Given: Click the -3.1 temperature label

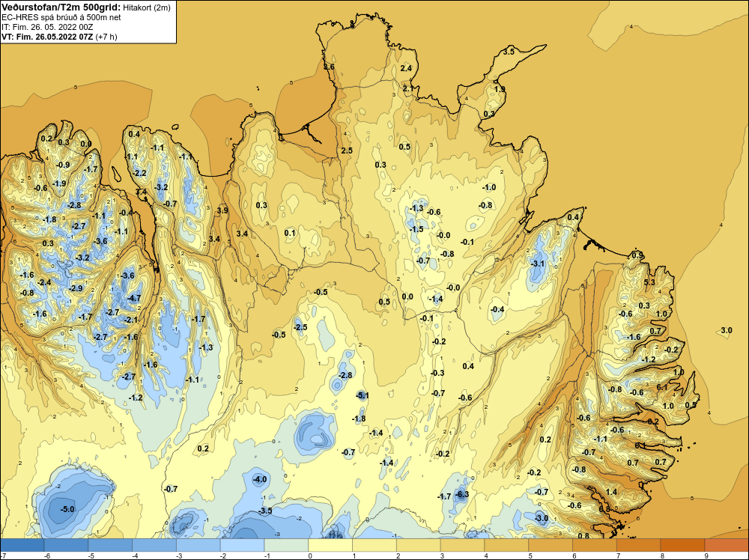Looking at the screenshot, I should 537,264.
